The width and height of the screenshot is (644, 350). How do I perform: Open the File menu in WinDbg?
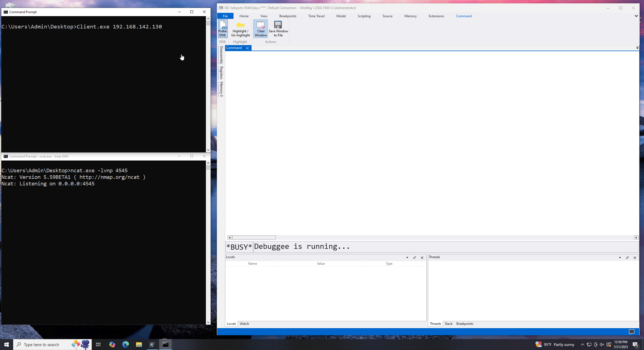(225, 16)
